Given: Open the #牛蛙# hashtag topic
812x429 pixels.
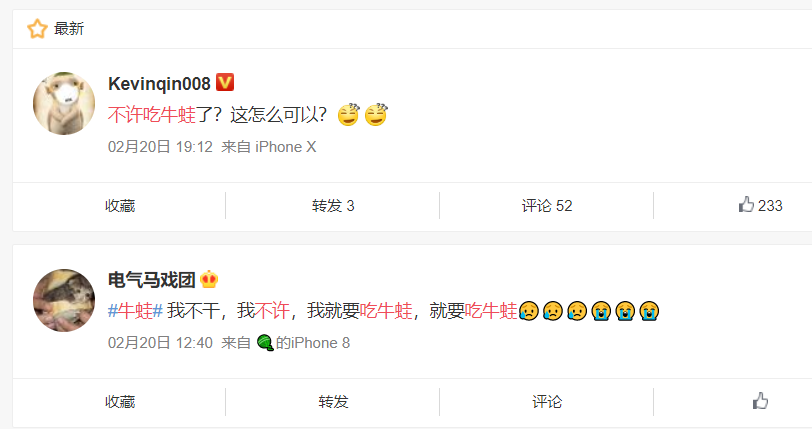Looking at the screenshot, I should pos(135,311).
